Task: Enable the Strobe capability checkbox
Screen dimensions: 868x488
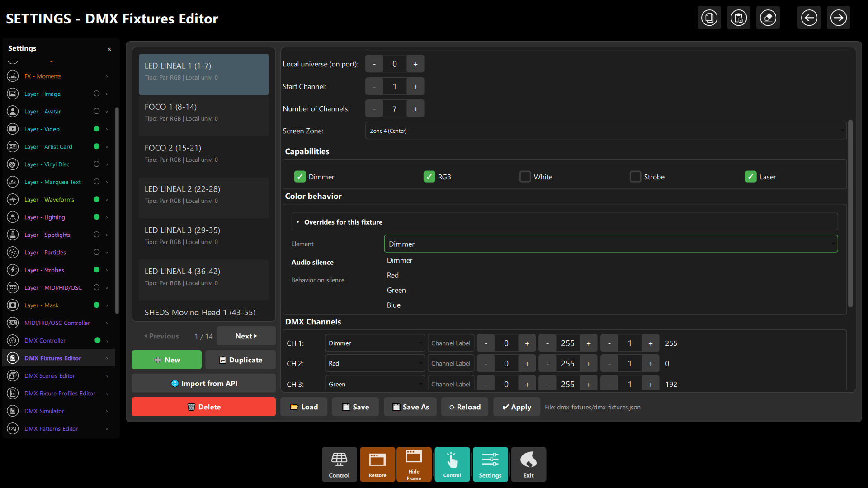Action: coord(635,177)
